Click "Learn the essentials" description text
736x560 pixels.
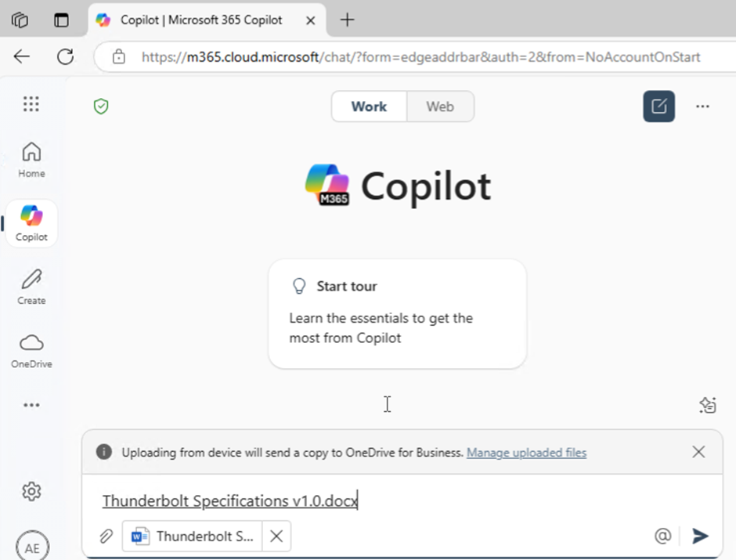381,328
